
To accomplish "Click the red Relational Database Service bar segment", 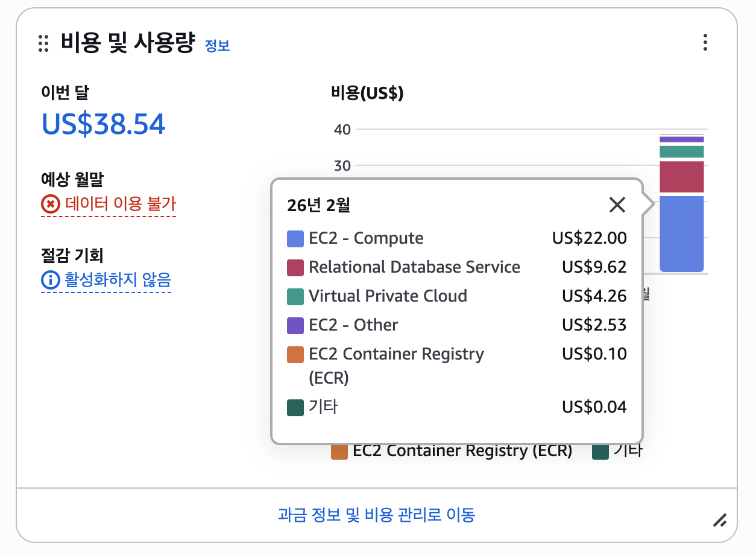I will (682, 177).
